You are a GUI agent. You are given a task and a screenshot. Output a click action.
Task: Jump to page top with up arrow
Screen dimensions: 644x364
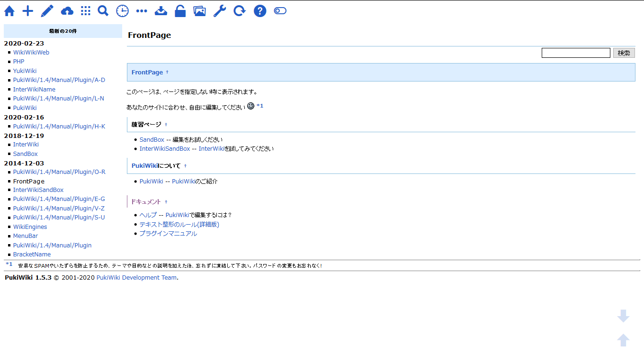pyautogui.click(x=623, y=340)
